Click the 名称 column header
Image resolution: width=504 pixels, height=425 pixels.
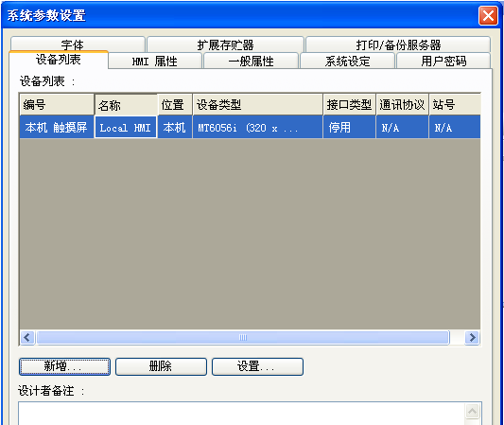(x=126, y=105)
